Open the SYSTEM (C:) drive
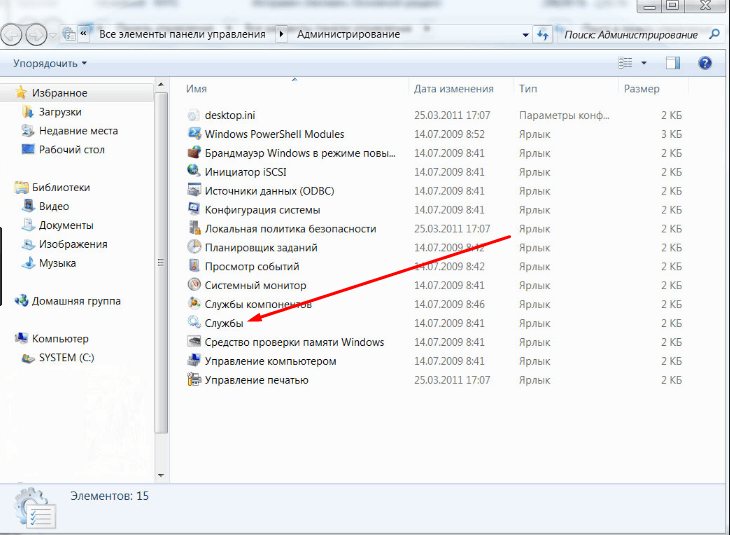Screen dimensions: 730x535 (67, 358)
